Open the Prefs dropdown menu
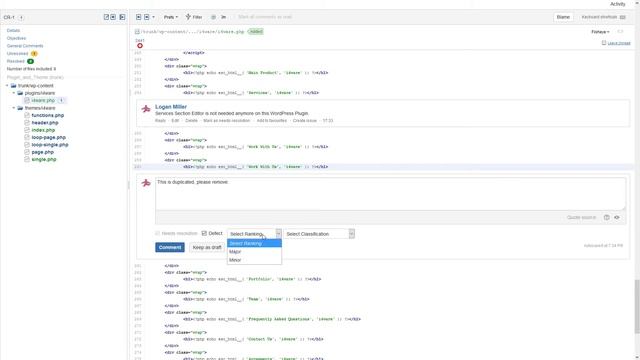Viewport: 640px width, 360px height. click(171, 17)
